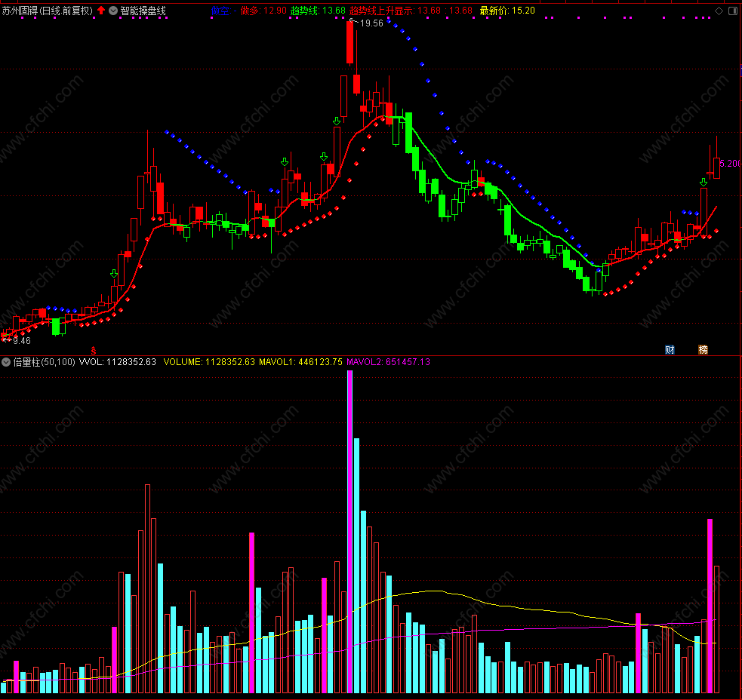Viewport: 742px width, 700px height.
Task: Open the 榜 ranking icon
Action: 704,349
